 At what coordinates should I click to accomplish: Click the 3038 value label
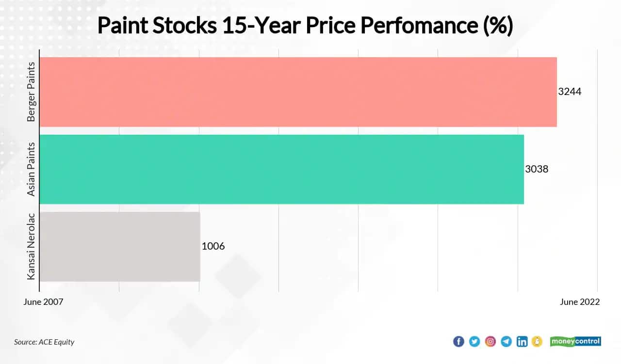537,169
